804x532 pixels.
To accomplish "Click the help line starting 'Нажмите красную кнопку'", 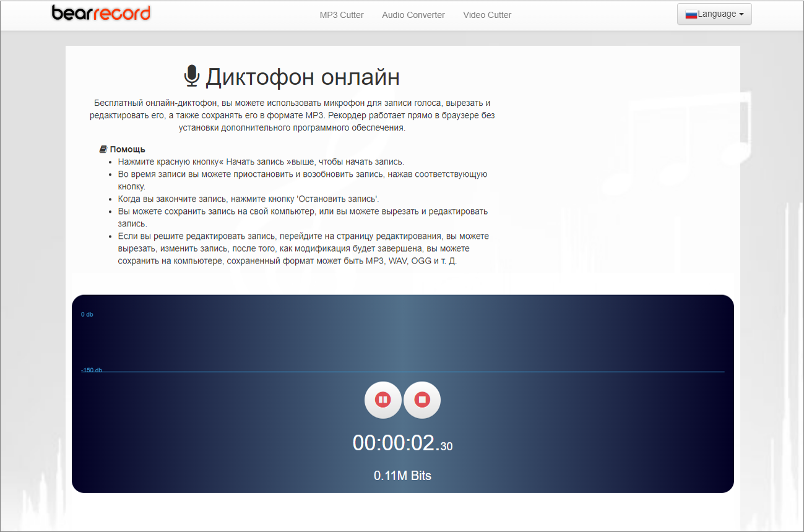I will 261,161.
